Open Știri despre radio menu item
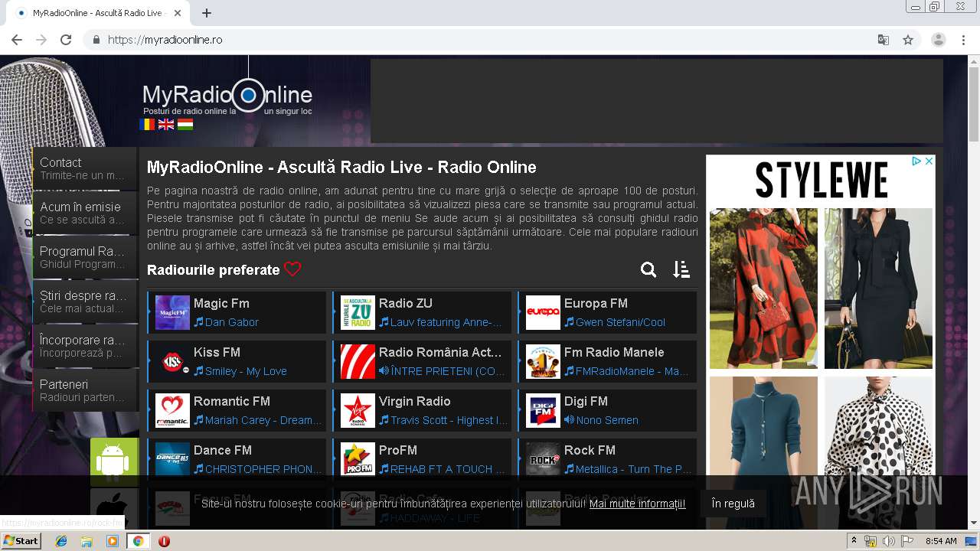The width and height of the screenshot is (980, 551). pyautogui.click(x=85, y=302)
